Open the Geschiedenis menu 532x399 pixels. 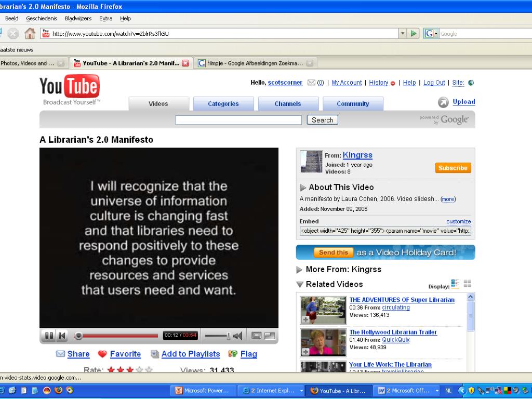(42, 18)
